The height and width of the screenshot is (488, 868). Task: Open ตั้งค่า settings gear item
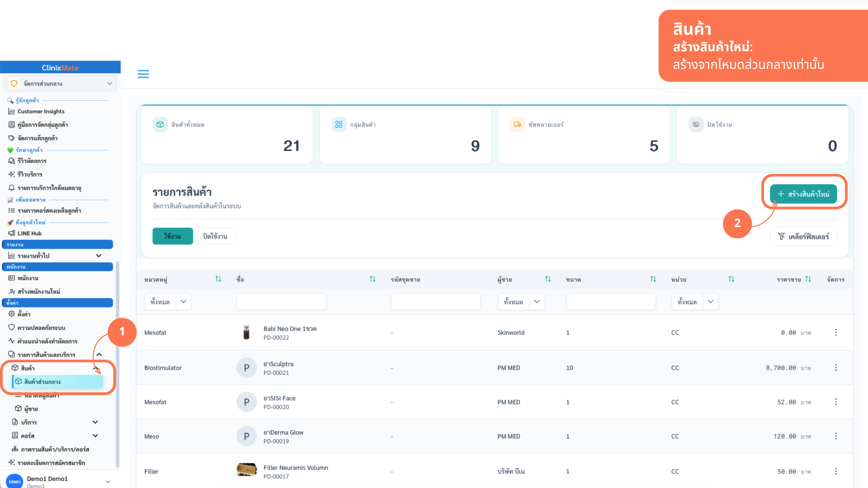[x=19, y=314]
